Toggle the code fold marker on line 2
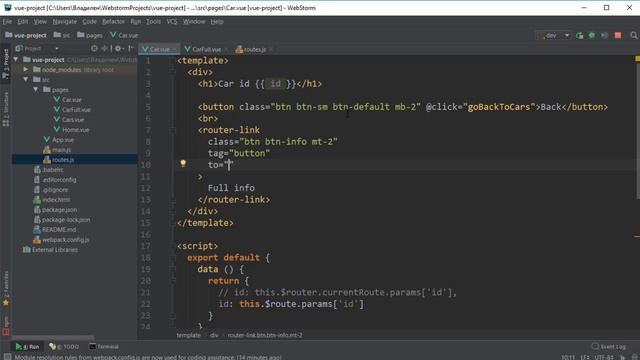 click(173, 72)
